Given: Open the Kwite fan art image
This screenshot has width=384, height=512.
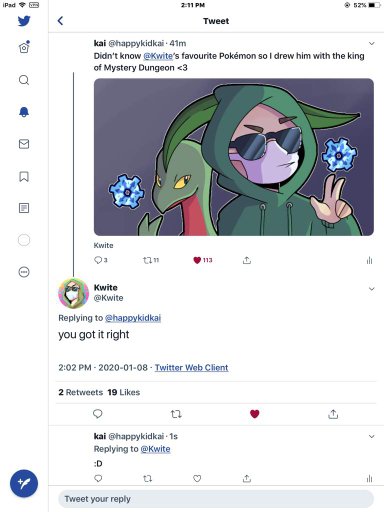Looking at the screenshot, I should point(234,157).
